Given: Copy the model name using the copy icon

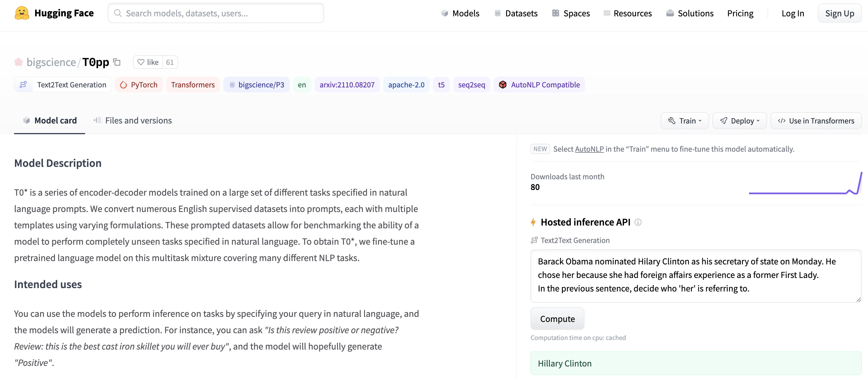Looking at the screenshot, I should [117, 62].
